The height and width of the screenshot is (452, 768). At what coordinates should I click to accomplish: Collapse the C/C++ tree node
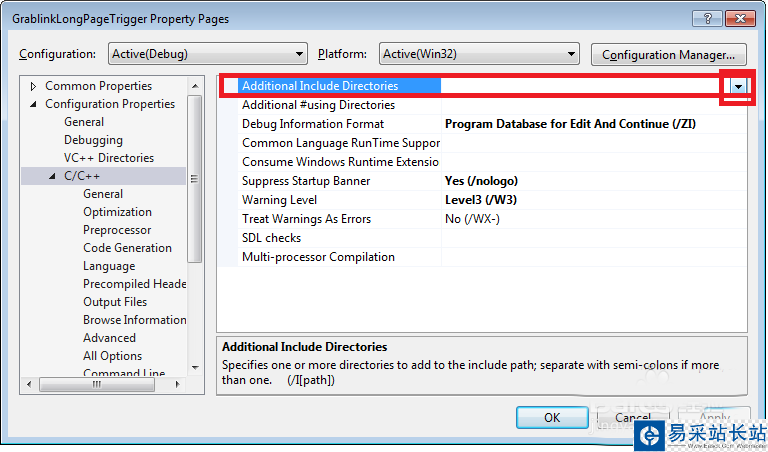53,176
